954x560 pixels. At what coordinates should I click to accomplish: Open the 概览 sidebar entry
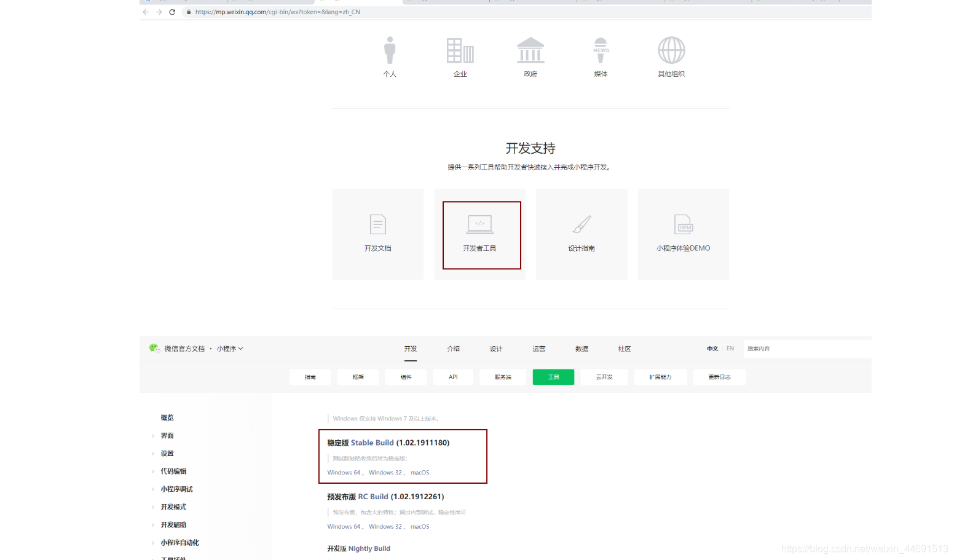click(x=167, y=418)
